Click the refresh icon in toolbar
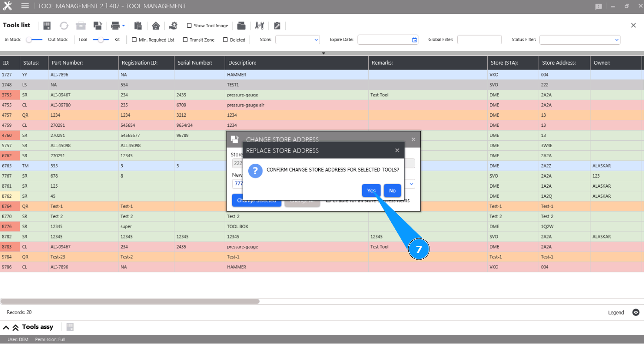The height and width of the screenshot is (344, 644). (64, 25)
